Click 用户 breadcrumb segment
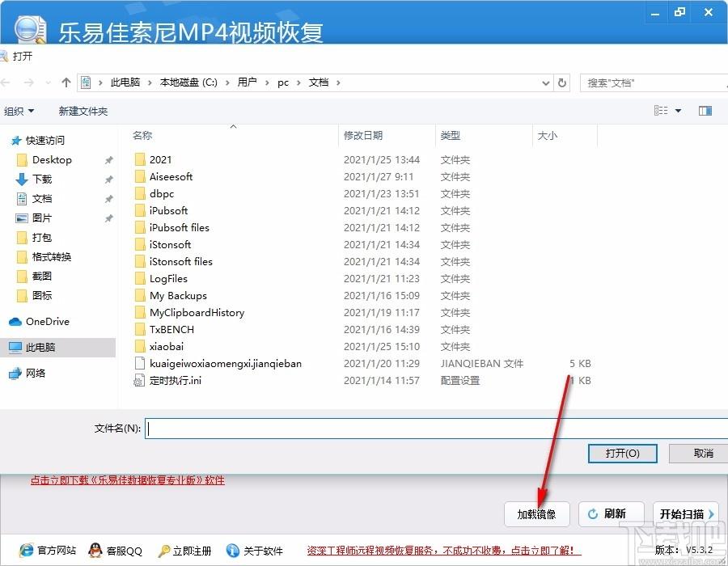Screen dimensions: 728x566 247,82
